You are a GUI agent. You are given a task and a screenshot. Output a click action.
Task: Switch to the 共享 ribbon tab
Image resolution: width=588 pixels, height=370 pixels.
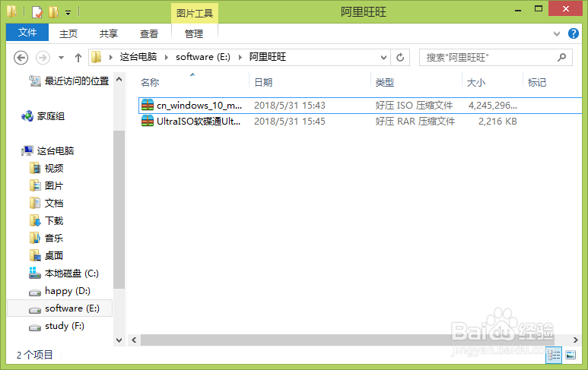pyautogui.click(x=108, y=33)
